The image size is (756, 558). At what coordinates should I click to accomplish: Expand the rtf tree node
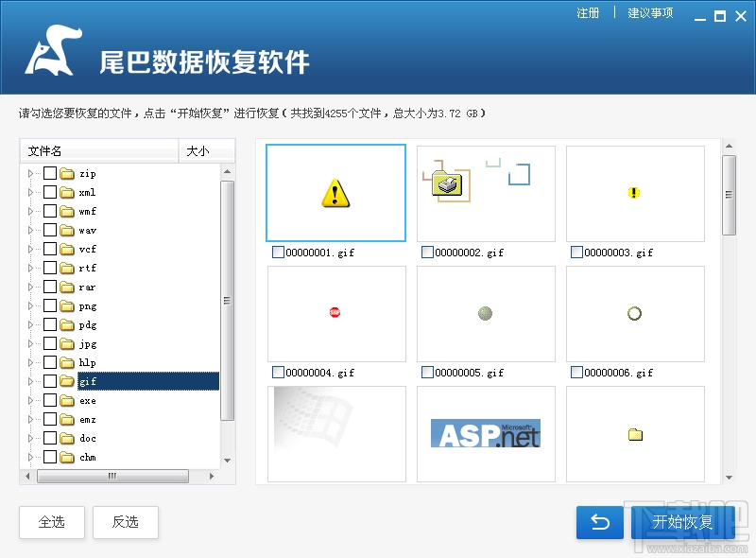[x=30, y=268]
